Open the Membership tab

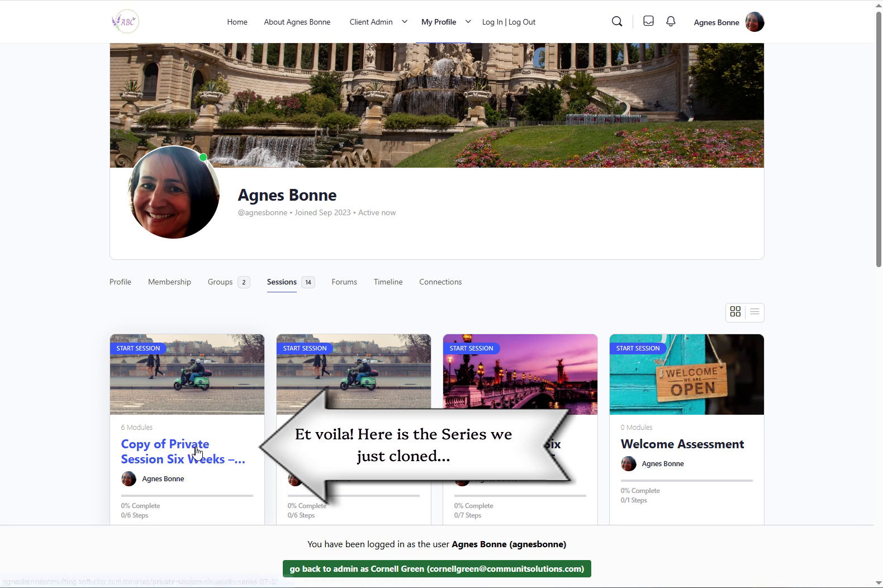pyautogui.click(x=169, y=282)
